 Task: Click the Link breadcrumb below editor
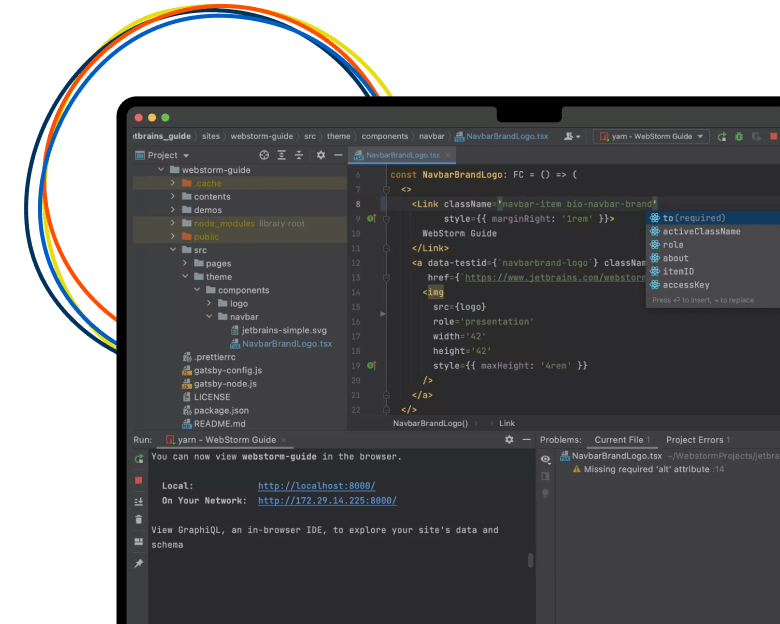(507, 423)
